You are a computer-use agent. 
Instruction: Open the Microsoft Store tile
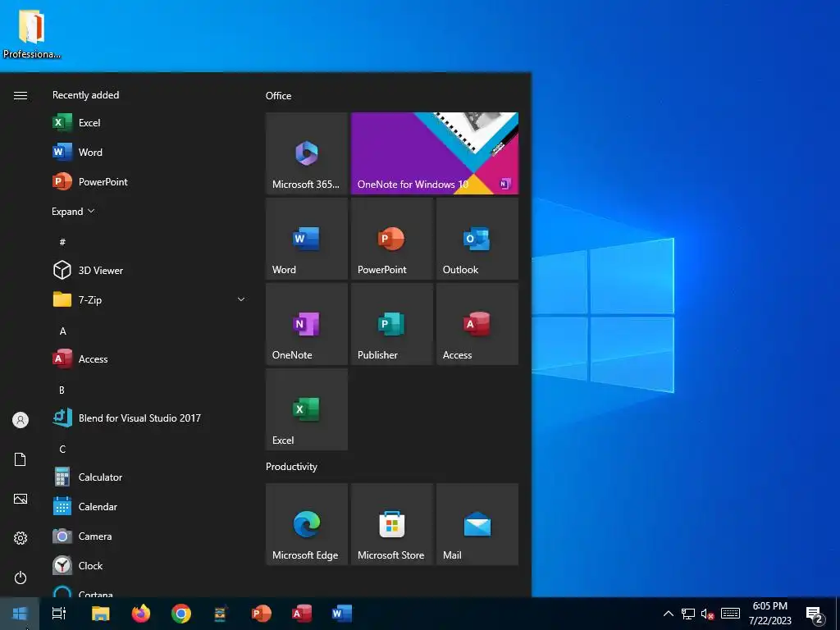391,524
